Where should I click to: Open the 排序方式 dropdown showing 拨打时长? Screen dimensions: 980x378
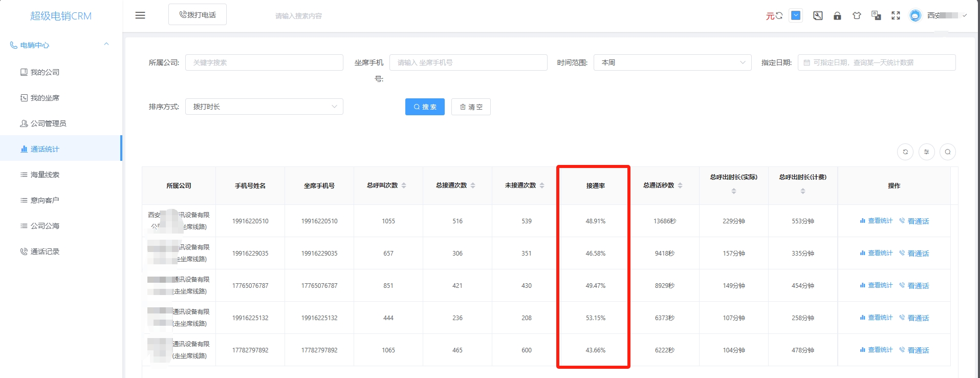point(264,107)
